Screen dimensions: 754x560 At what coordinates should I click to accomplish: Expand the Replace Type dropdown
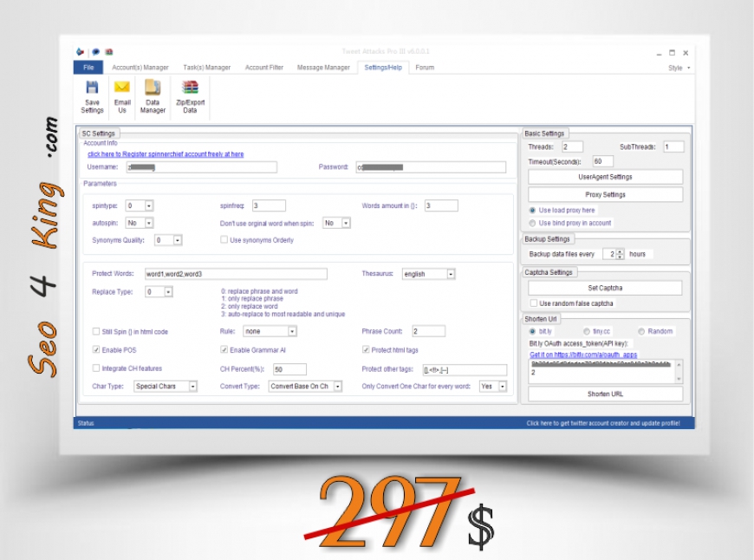[x=168, y=291]
